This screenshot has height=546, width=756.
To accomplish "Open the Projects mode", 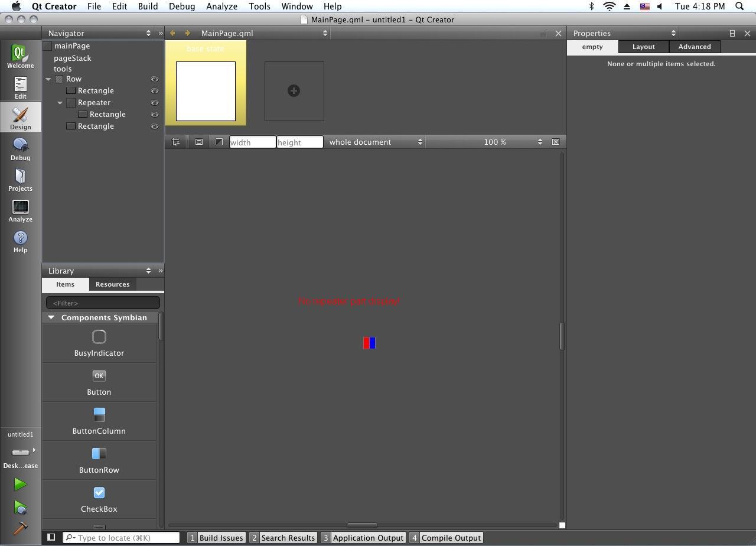I will coord(20,180).
